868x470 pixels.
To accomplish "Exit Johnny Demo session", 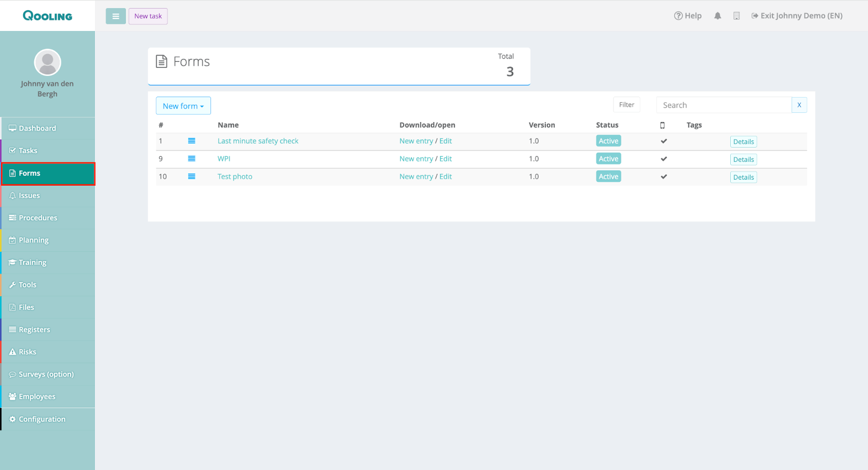I will pos(797,16).
